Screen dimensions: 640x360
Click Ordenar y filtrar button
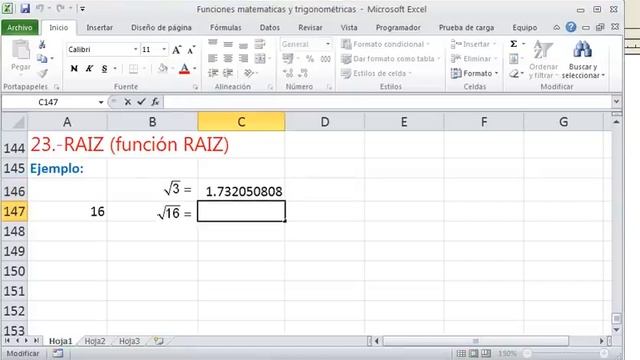pos(543,60)
